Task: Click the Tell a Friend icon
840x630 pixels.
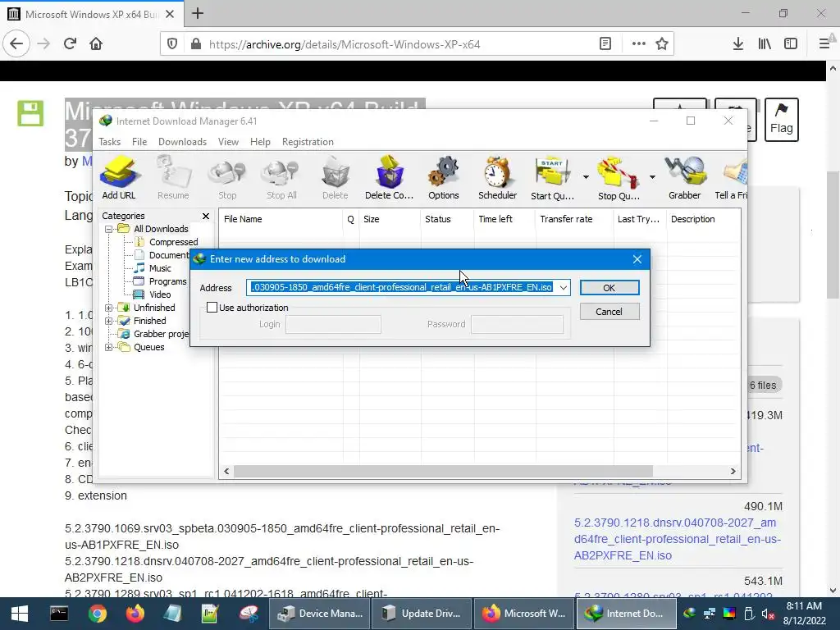Action: pyautogui.click(x=732, y=178)
